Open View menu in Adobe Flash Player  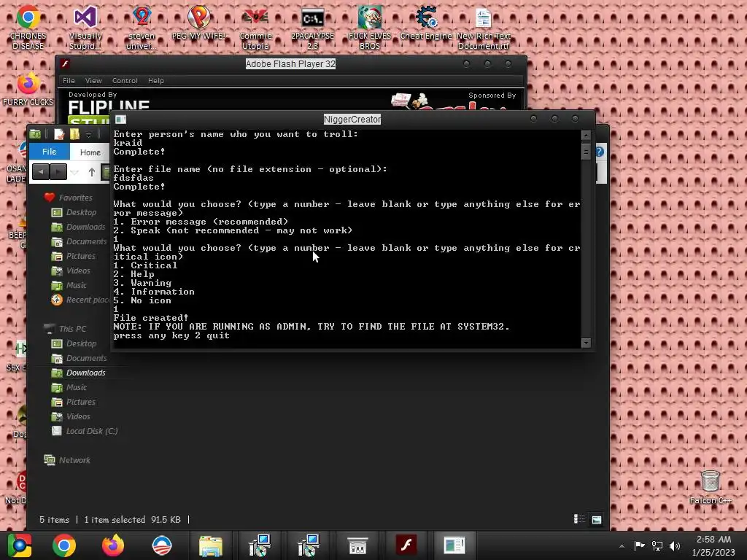click(93, 80)
